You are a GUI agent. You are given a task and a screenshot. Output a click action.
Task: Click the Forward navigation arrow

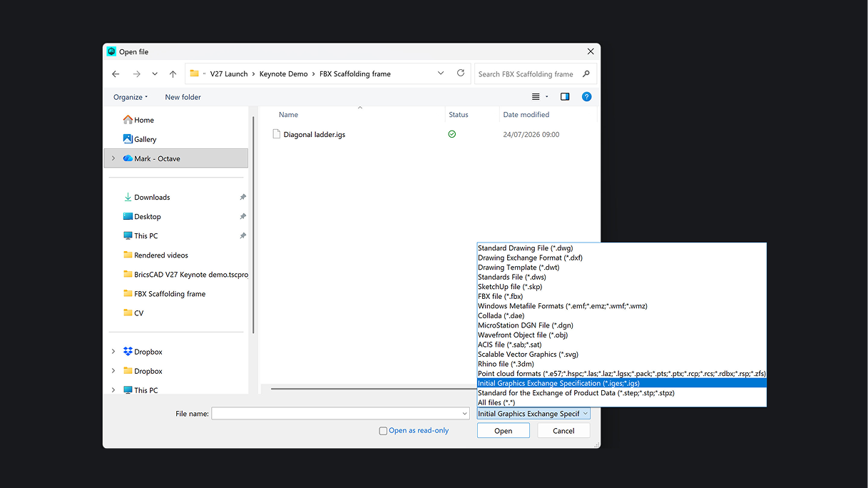pyautogui.click(x=136, y=74)
